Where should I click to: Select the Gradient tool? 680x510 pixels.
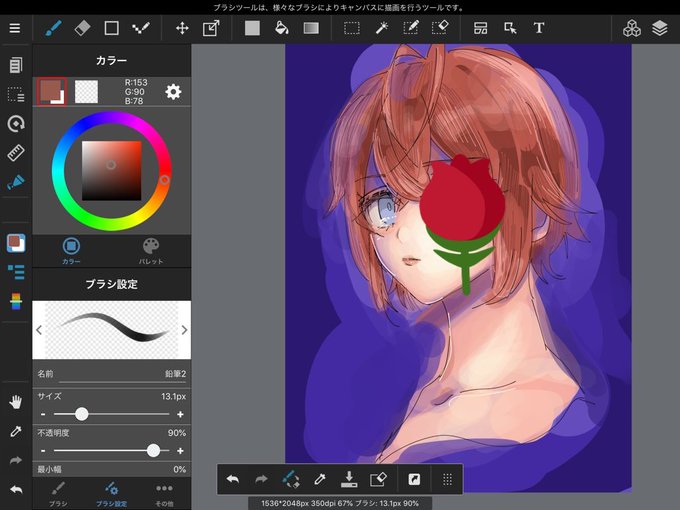(x=311, y=28)
